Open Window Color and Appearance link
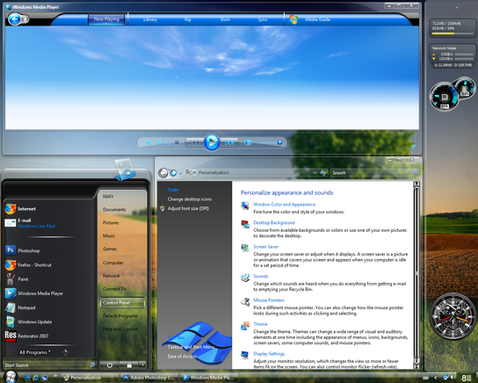The width and height of the screenshot is (478, 383). point(284,204)
